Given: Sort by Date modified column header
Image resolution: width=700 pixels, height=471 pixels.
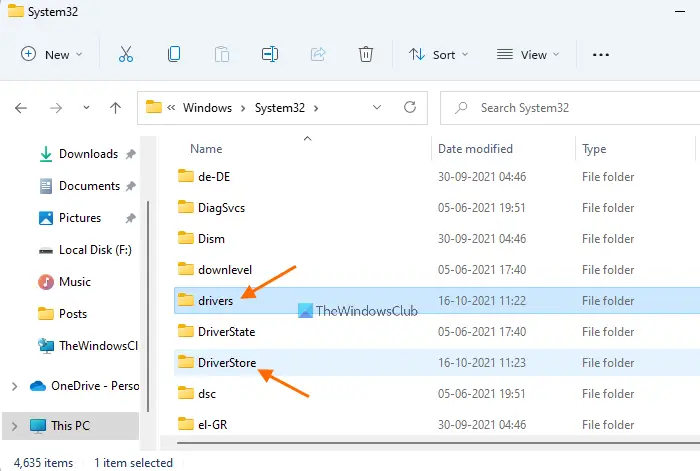Looking at the screenshot, I should tap(475, 149).
